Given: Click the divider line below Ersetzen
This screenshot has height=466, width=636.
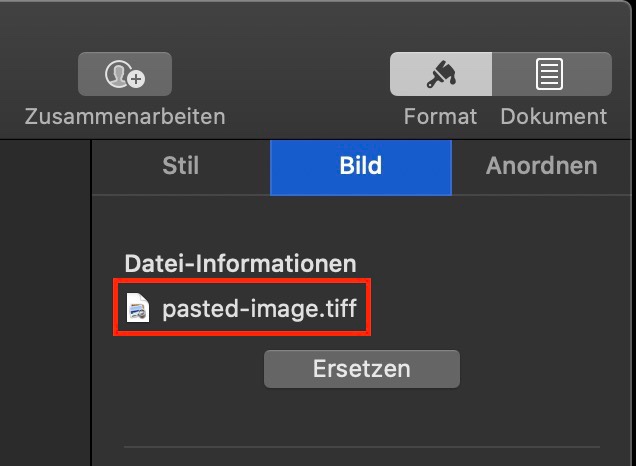Looking at the screenshot, I should click(360, 447).
